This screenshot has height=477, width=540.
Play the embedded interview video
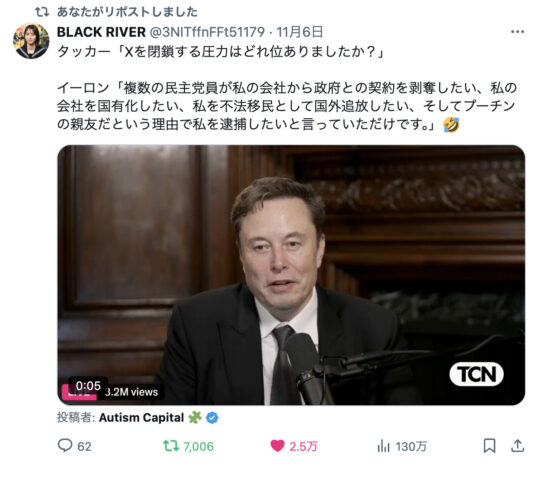[x=291, y=275]
